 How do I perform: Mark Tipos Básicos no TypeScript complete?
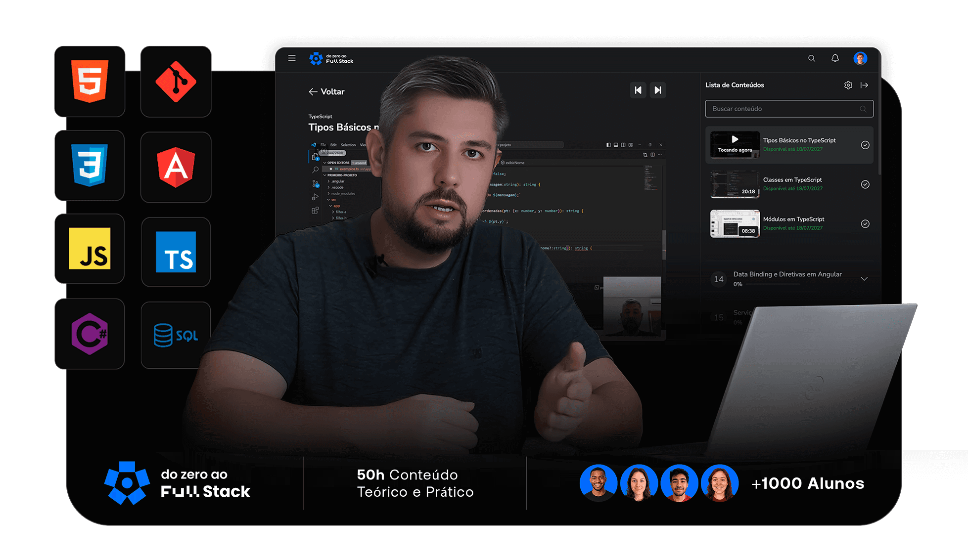pyautogui.click(x=865, y=145)
